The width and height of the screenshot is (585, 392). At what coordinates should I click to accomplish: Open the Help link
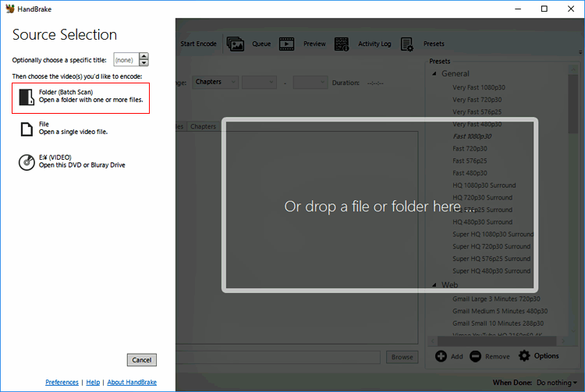click(x=93, y=382)
